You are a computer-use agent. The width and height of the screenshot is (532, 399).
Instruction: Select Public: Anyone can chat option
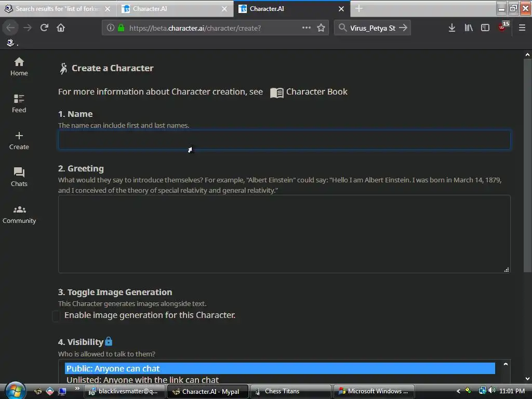point(280,368)
